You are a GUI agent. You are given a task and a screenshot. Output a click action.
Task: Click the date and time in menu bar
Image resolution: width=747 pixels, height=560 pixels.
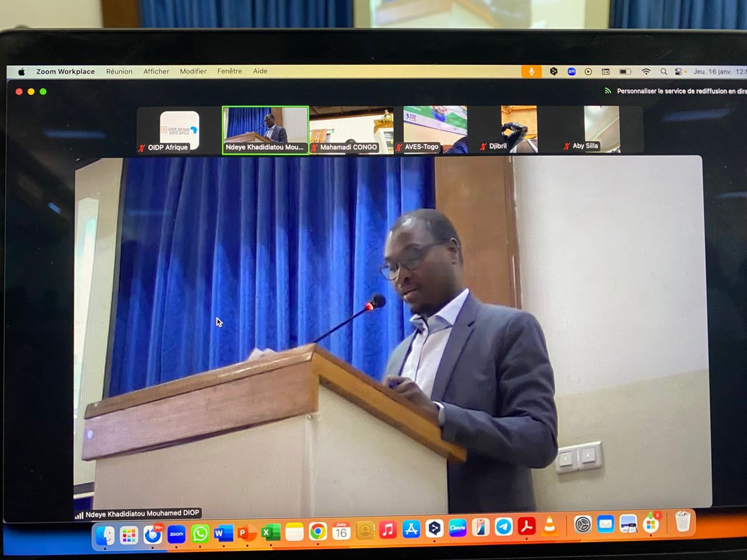coord(719,72)
